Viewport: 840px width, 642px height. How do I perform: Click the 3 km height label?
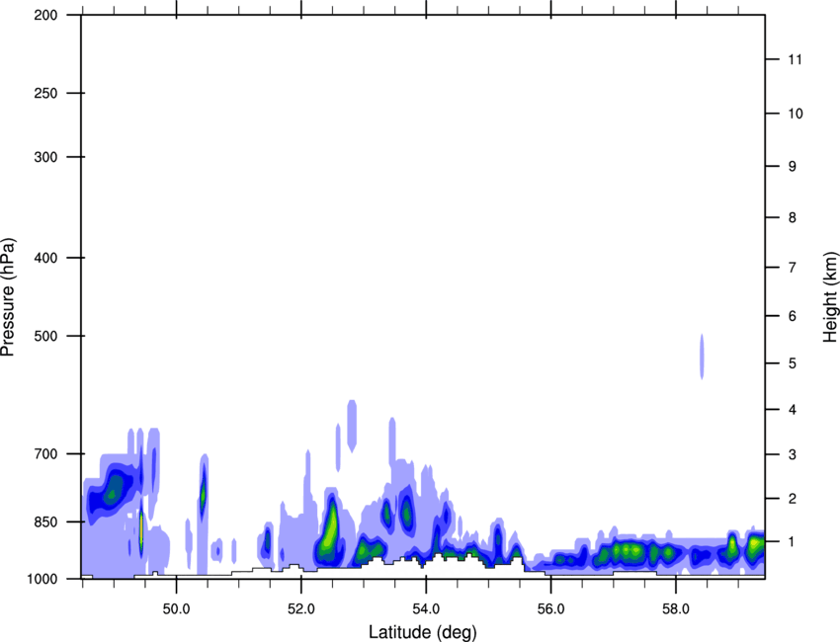coord(793,454)
